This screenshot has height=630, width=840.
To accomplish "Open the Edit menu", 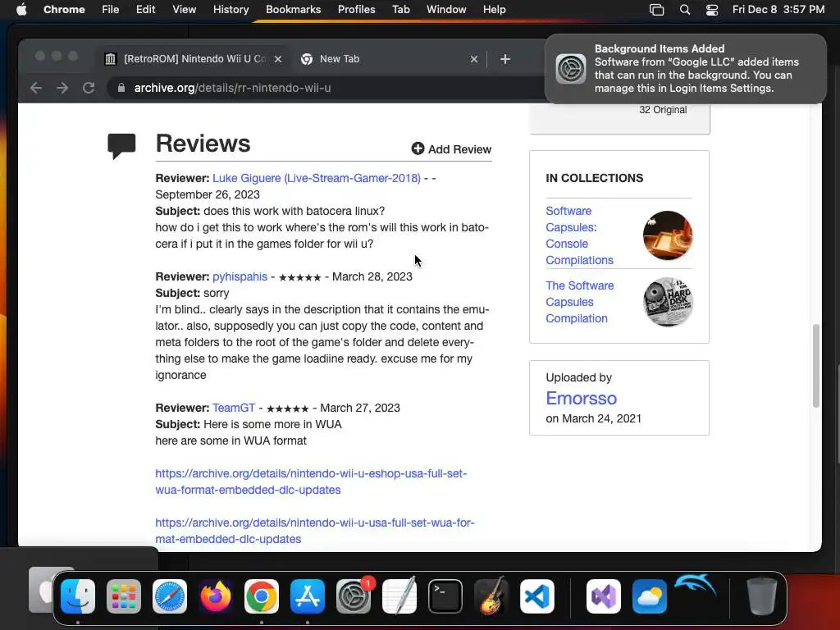I will [146, 10].
